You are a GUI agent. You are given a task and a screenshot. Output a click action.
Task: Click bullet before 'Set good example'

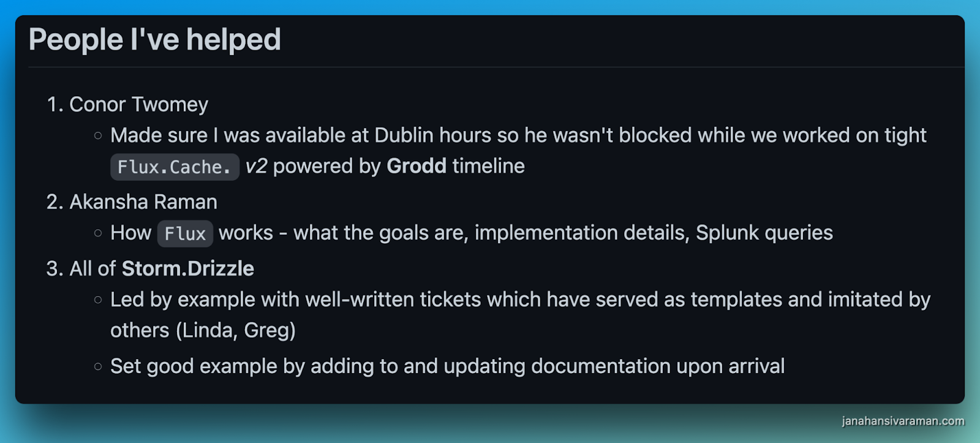98,366
